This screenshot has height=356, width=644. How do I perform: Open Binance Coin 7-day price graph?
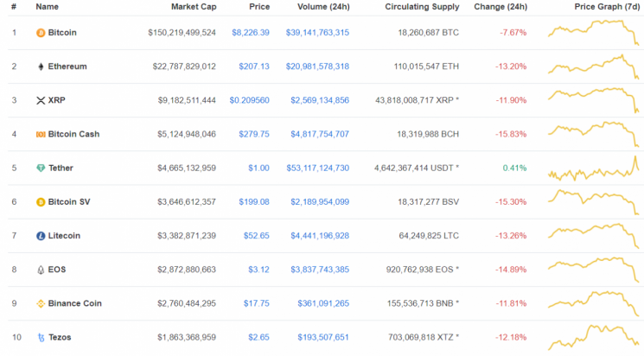(x=594, y=303)
